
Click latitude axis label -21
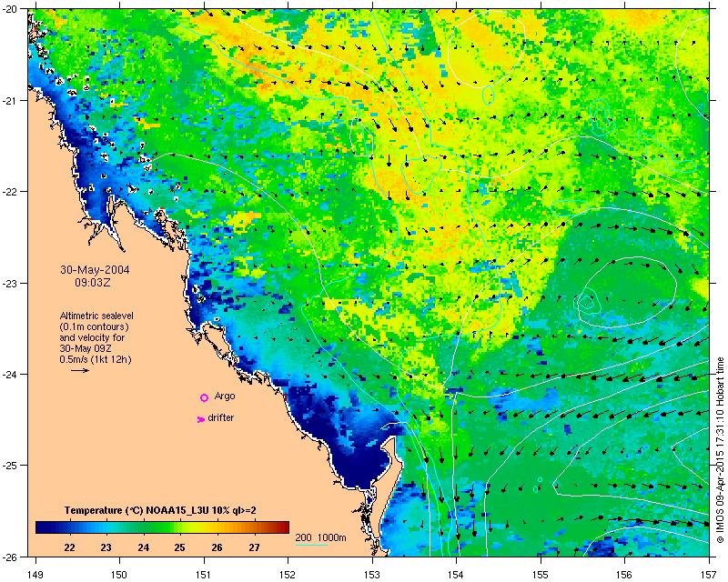point(10,100)
